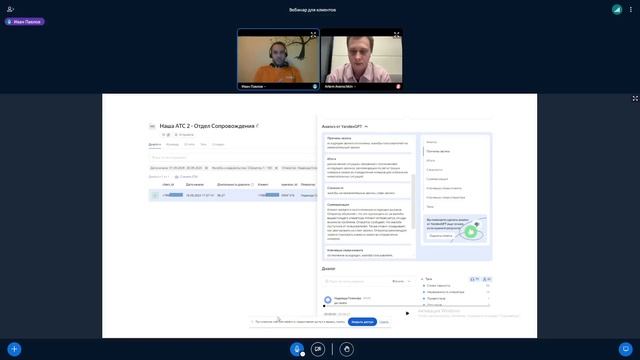The image size is (640, 360).
Task: Click the dialog search filter field
Action: pyautogui.click(x=232, y=158)
